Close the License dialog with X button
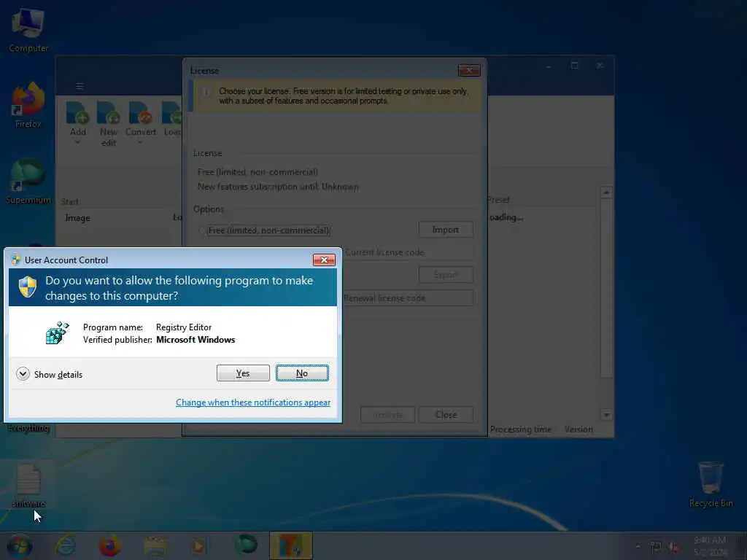 point(469,70)
